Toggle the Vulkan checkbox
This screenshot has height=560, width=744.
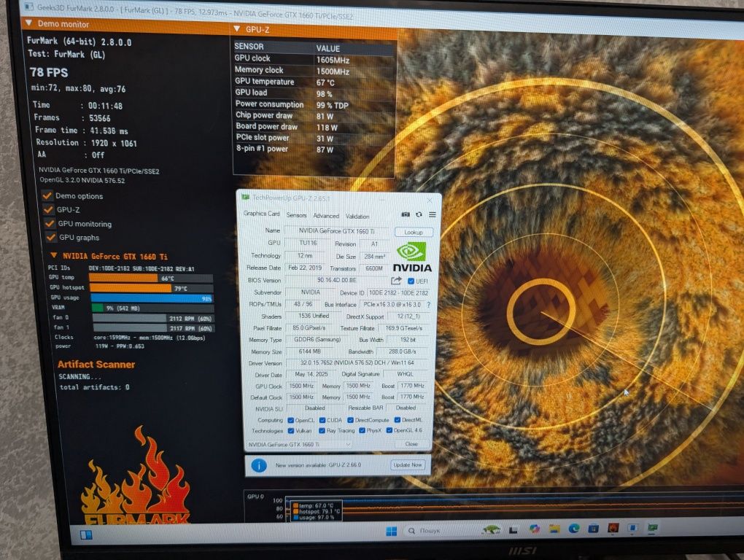click(x=291, y=430)
